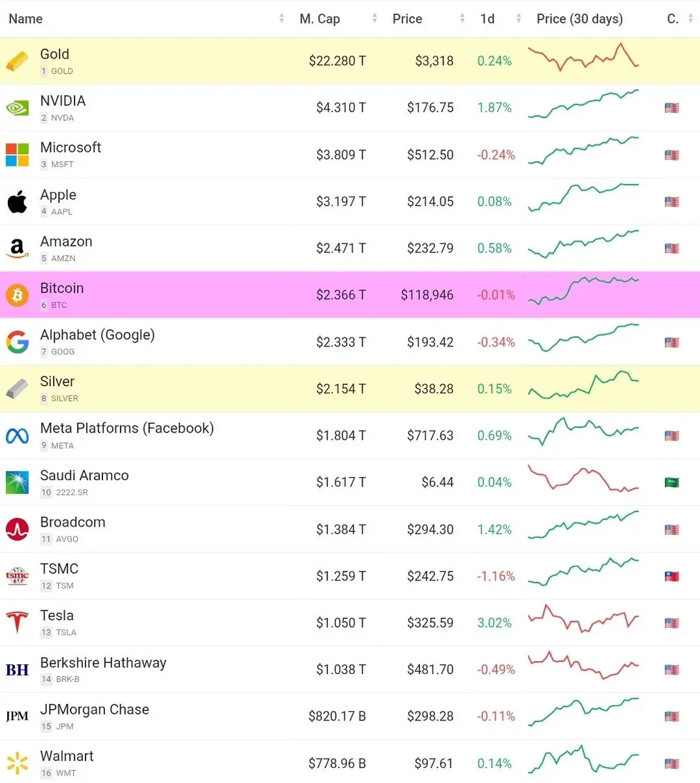Open the NVIDIA company link
The image size is (700, 783).
click(x=63, y=101)
